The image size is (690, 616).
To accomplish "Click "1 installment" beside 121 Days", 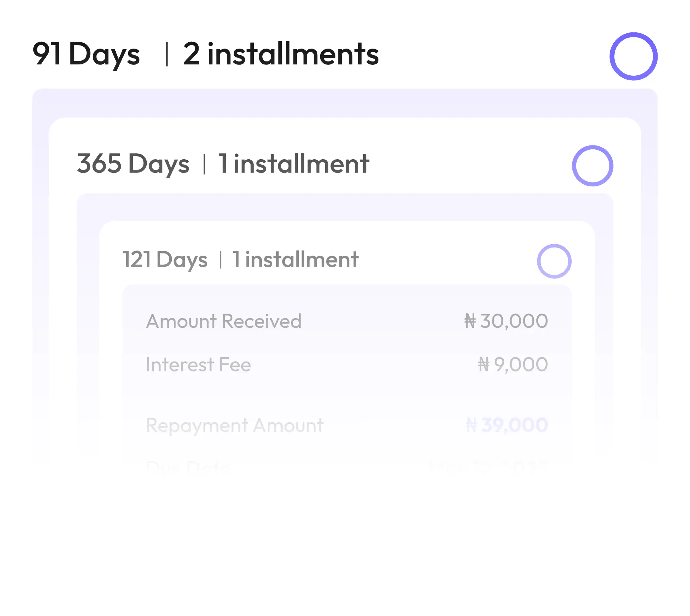I will tap(295, 260).
